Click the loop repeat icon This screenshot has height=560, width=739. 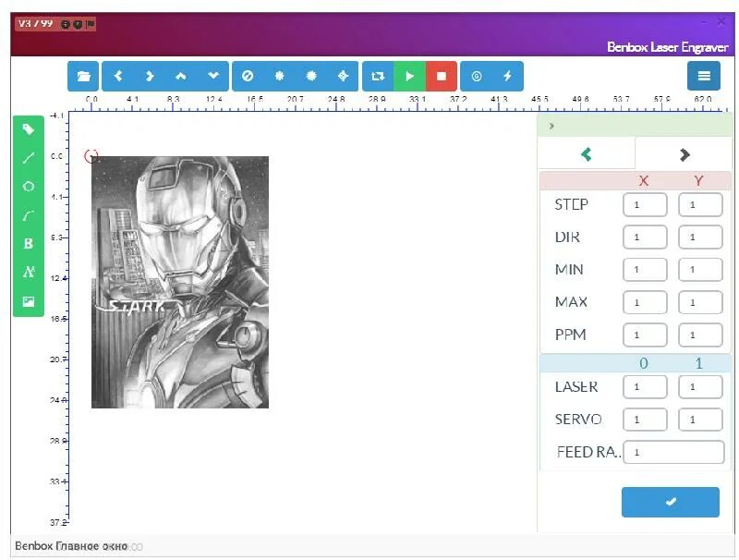point(378,76)
